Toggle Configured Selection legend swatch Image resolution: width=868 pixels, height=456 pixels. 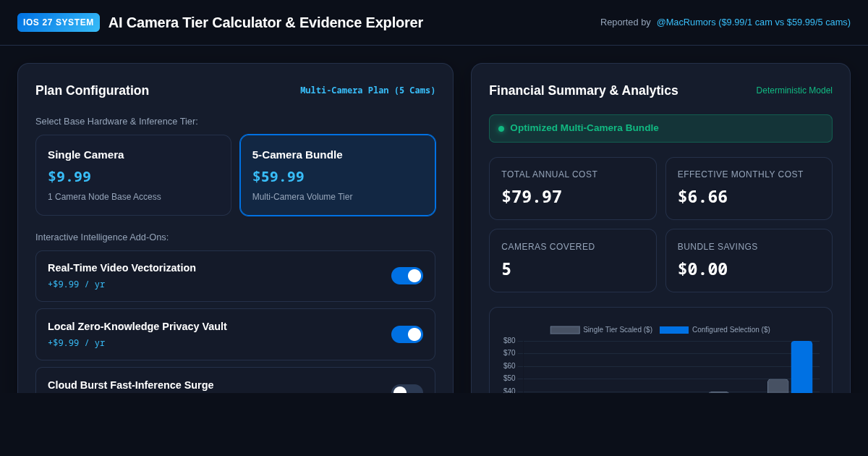click(673, 330)
